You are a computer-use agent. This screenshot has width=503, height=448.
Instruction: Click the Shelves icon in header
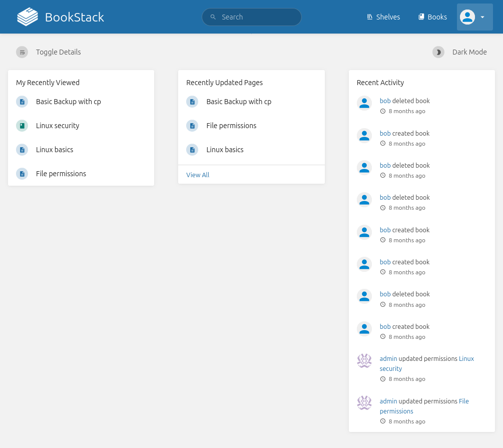click(370, 17)
